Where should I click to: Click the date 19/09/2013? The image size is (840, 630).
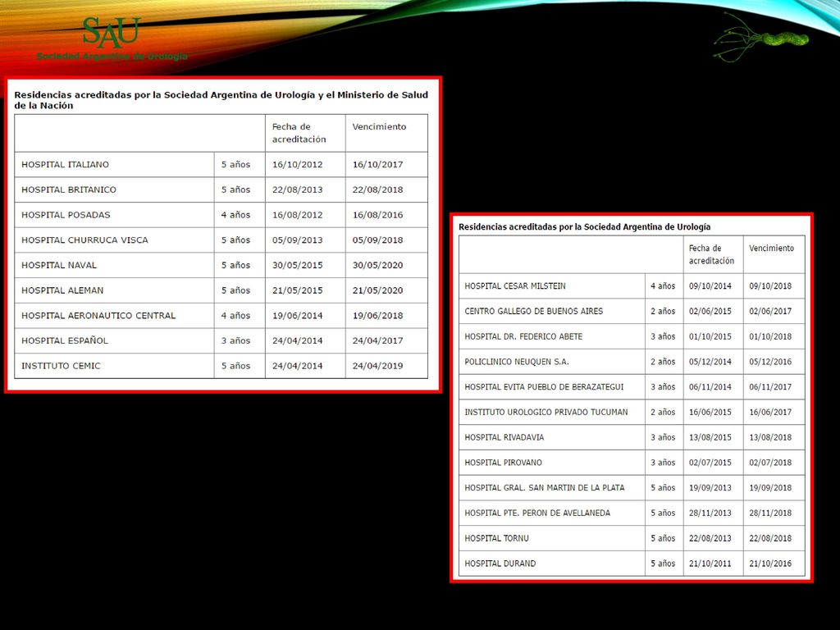(710, 487)
